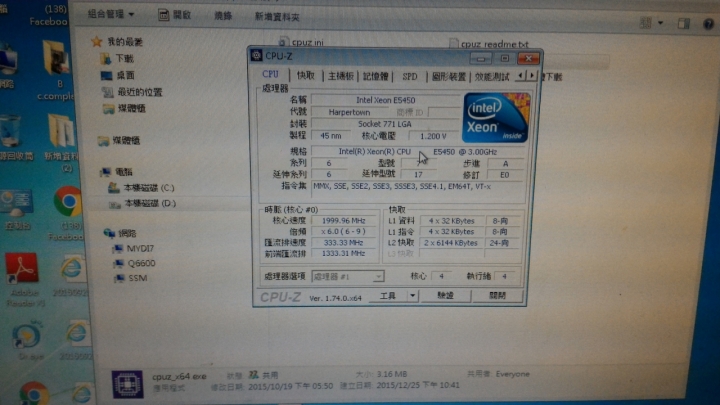Viewport: 720px width, 405px height.
Task: Open the view options dropdown arrow in Explorer
Action: (x=660, y=22)
